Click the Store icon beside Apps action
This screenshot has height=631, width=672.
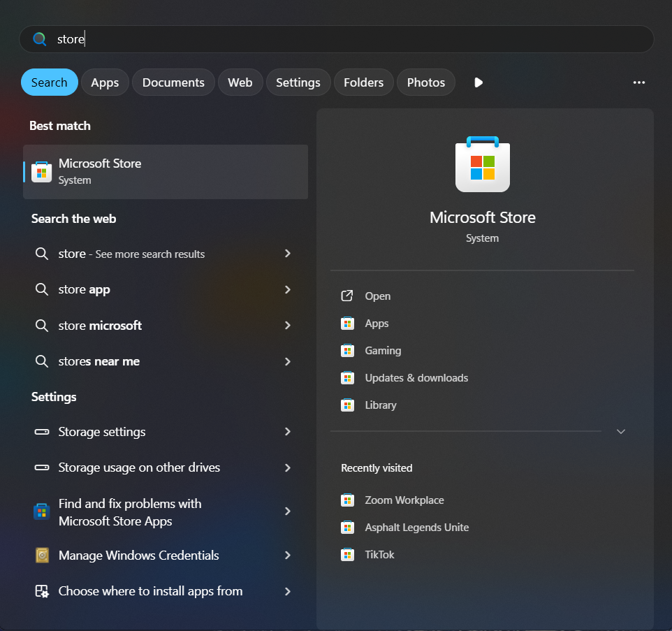coord(347,324)
